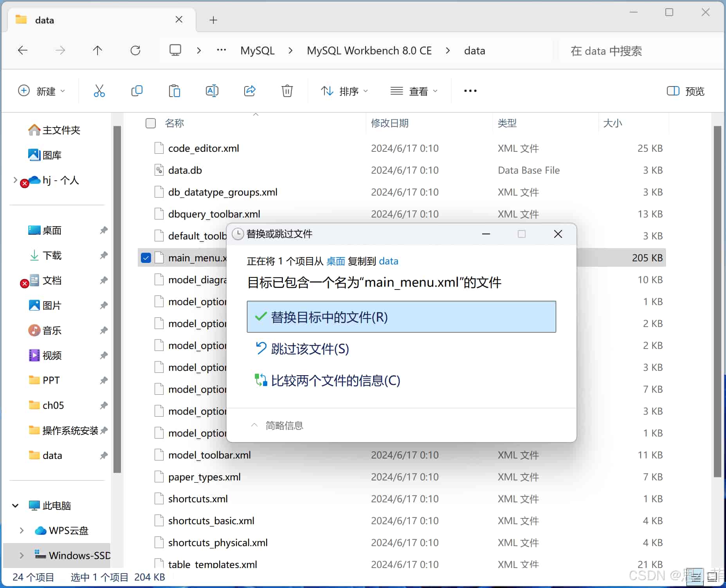Go up one folder level arrow
This screenshot has height=588, width=726.
point(97,50)
